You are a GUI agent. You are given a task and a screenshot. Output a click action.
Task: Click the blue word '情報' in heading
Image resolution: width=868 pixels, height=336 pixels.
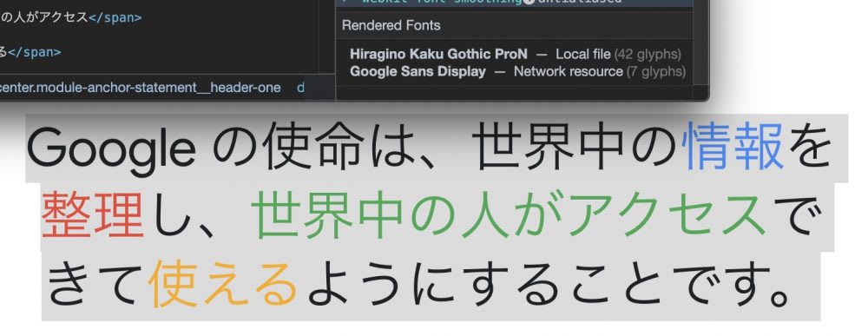click(733, 147)
